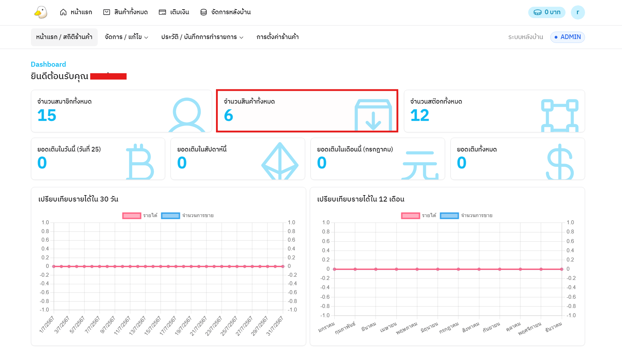Click the box download icon in products card
This screenshot has height=364, width=622.
(x=373, y=115)
